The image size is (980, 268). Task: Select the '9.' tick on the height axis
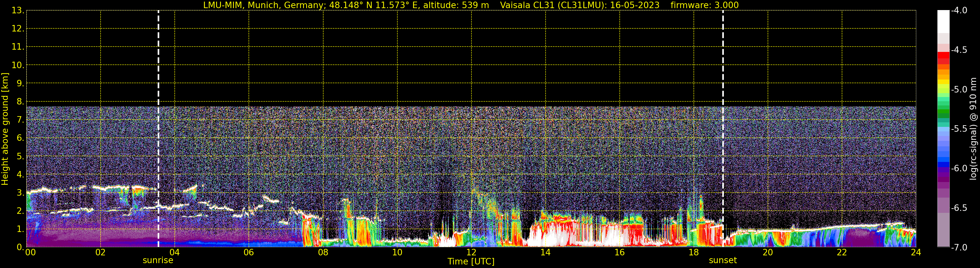click(20, 83)
